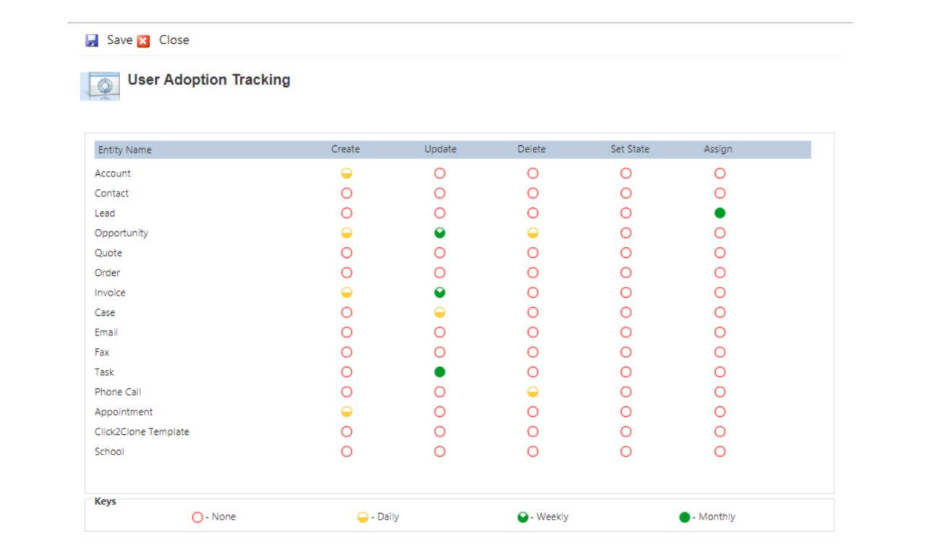
Task: Click the Save button label
Action: point(119,40)
